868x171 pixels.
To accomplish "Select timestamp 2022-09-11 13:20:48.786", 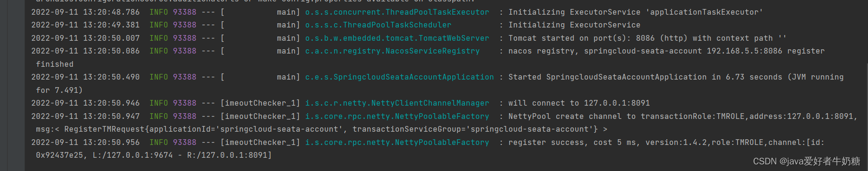I will click(x=86, y=12).
